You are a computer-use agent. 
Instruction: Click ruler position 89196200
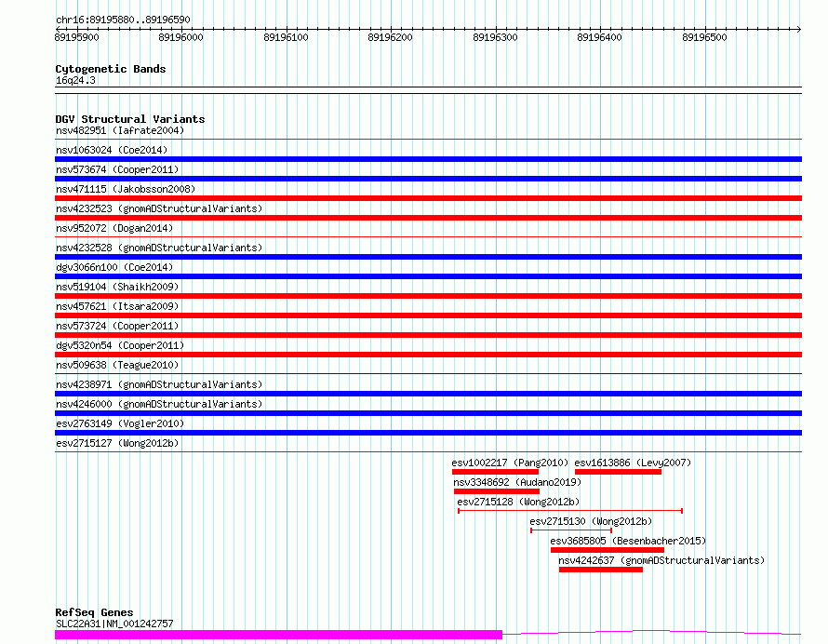390,37
